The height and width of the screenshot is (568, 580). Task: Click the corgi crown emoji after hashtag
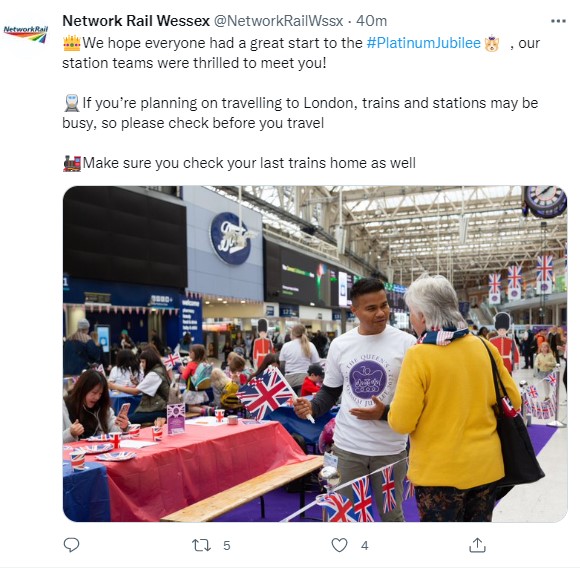click(x=492, y=43)
